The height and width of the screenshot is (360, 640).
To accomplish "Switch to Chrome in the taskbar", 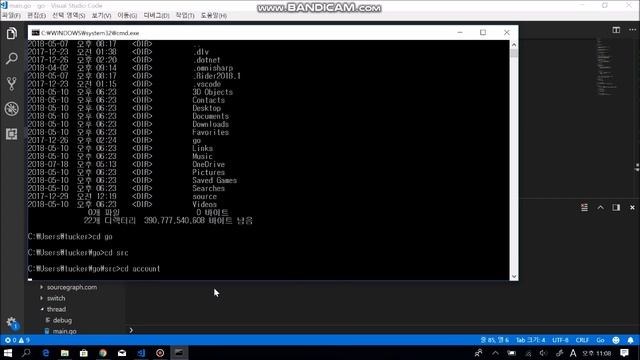I will [x=103, y=353].
